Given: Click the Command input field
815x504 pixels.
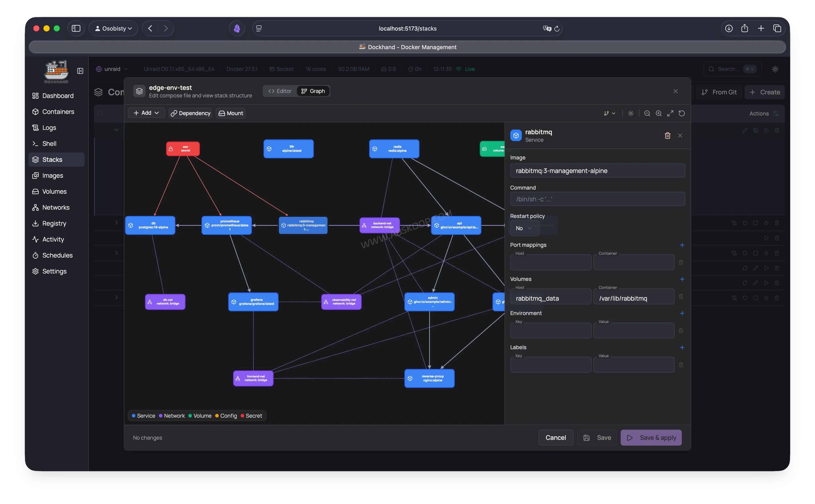Looking at the screenshot, I should tap(597, 199).
